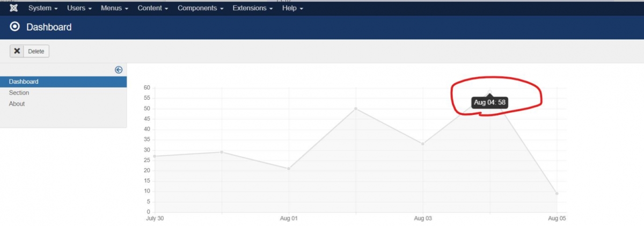Open the About sidebar link
The height and width of the screenshot is (226, 644).
(17, 104)
